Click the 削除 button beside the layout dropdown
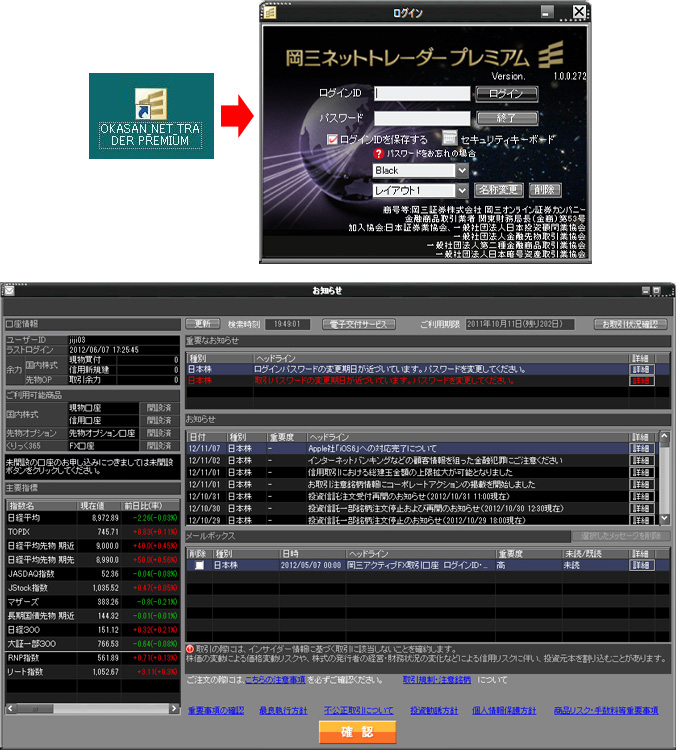This screenshot has height=750, width=676. pos(544,190)
